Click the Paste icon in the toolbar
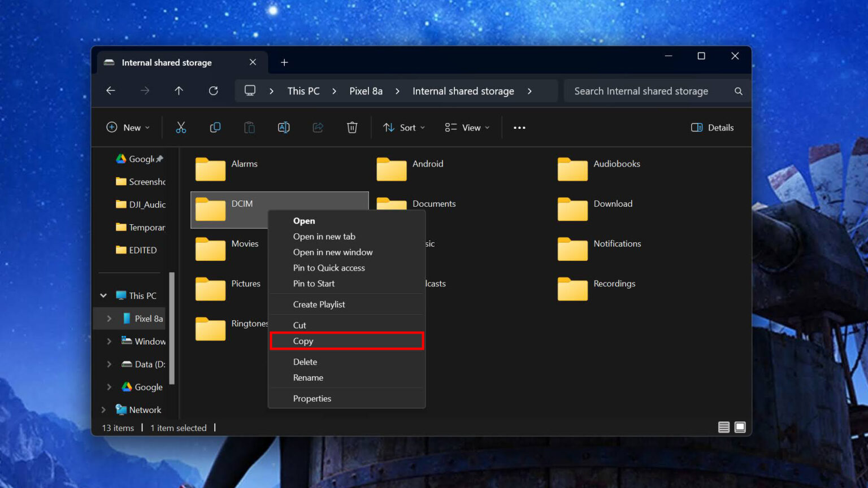This screenshot has width=868, height=488. pyautogui.click(x=249, y=127)
